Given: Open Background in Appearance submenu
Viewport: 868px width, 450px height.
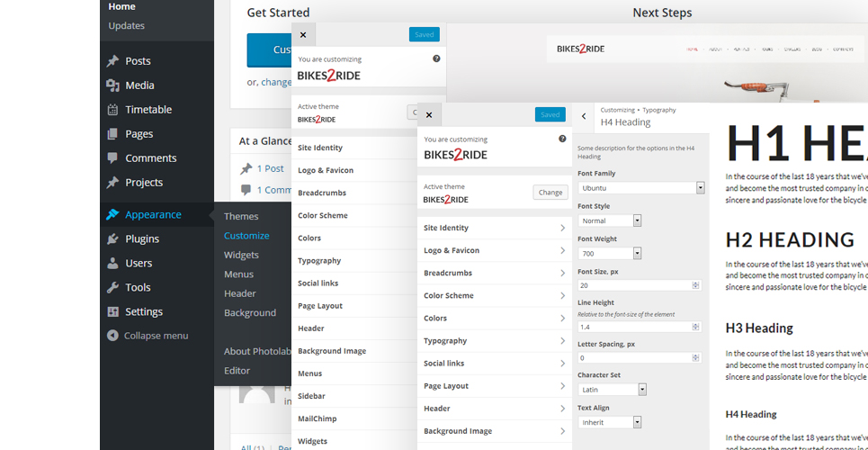Looking at the screenshot, I should [x=250, y=312].
